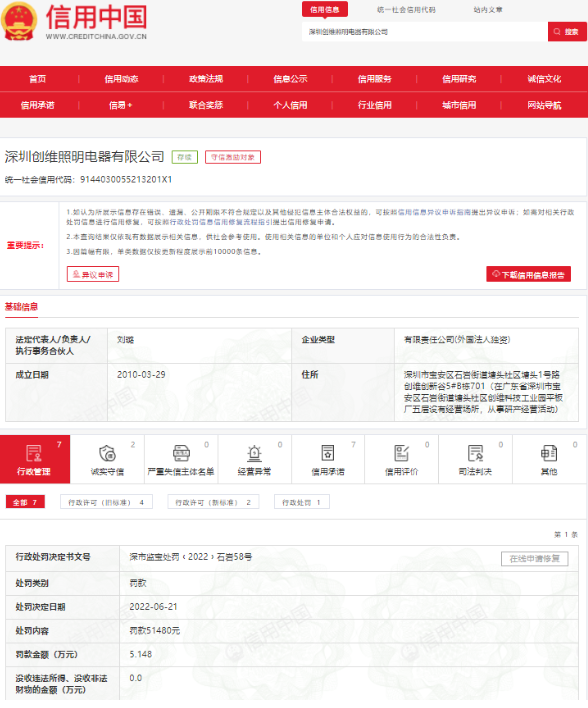Image resolution: width=588 pixels, height=708 pixels.
Task: Click the red 守信激励对象 badge
Action: (233, 157)
